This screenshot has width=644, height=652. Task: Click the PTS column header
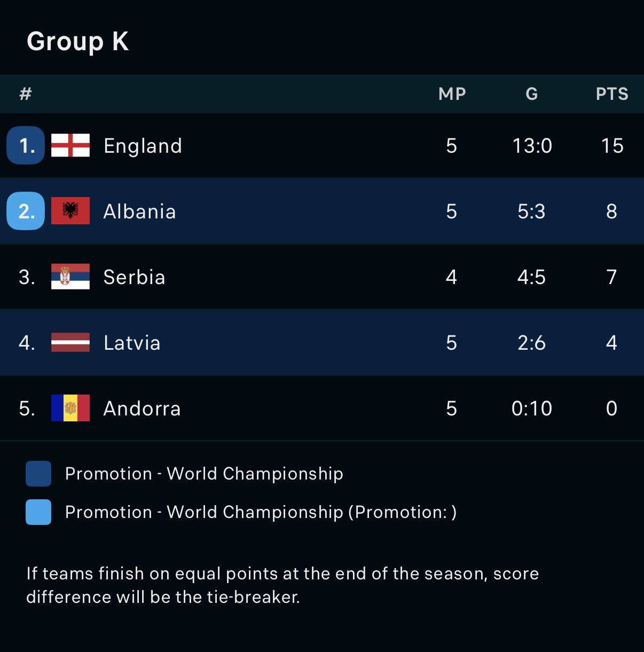click(x=612, y=94)
